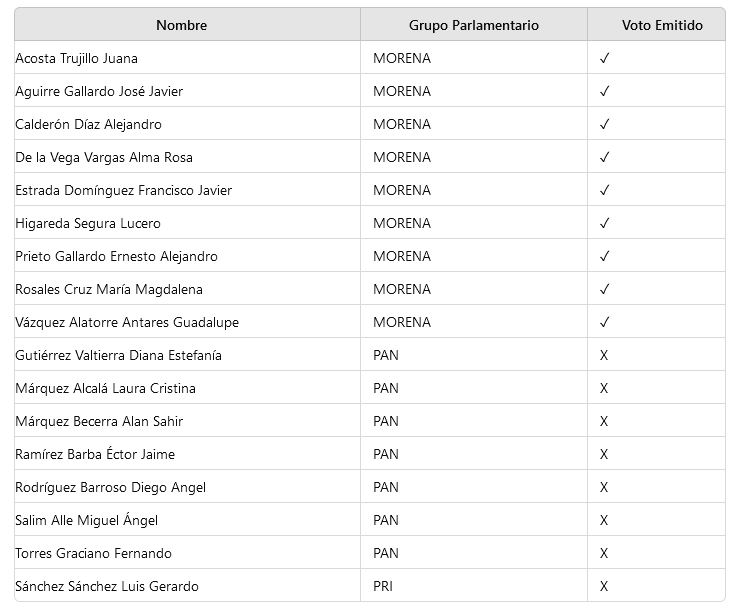The width and height of the screenshot is (732, 616).
Task: Click the checkmark for Vázquez Alatorre Antares Guadalupe
Action: (604, 322)
